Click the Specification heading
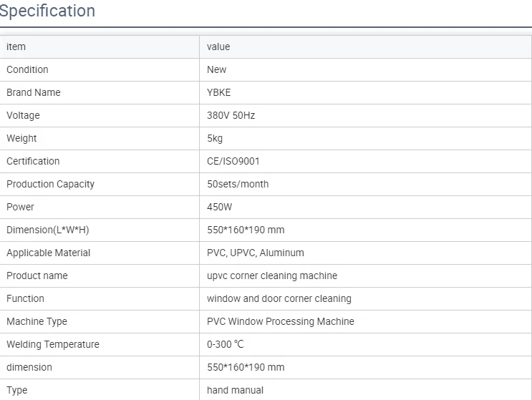The height and width of the screenshot is (400, 532). [47, 11]
